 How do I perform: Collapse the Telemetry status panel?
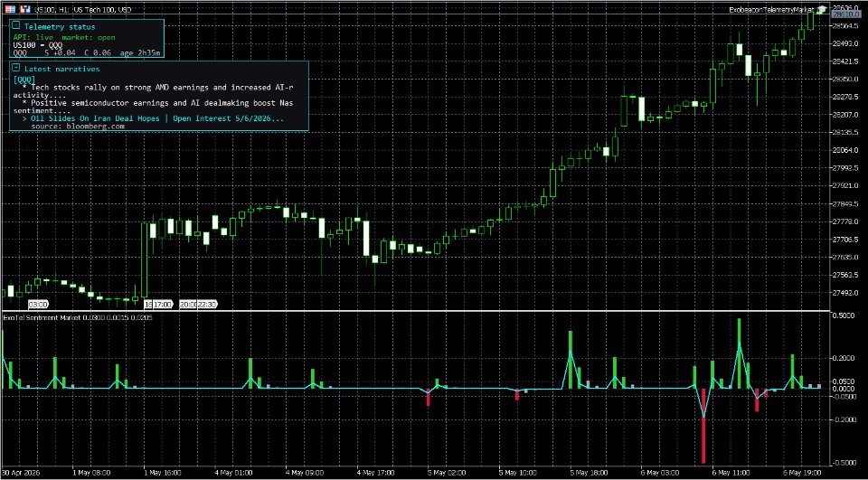click(16, 26)
